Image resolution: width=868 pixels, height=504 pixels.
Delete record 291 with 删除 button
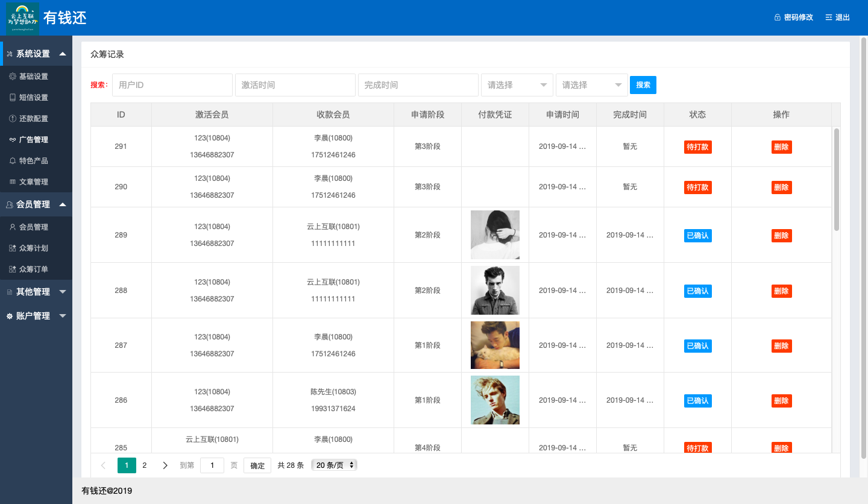781,147
